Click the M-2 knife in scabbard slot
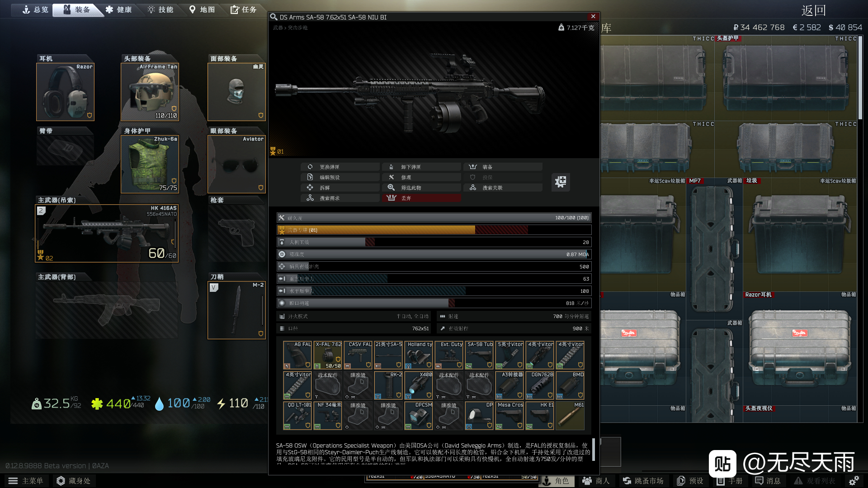868x488 pixels. coord(236,310)
